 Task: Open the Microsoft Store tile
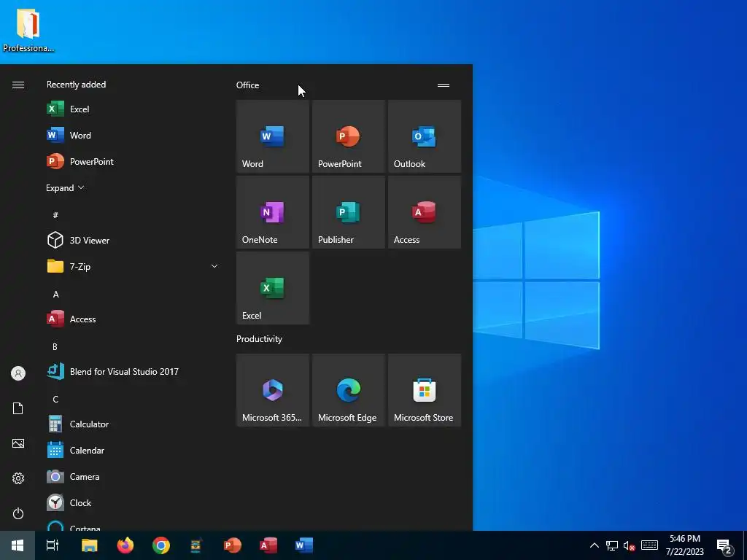click(425, 390)
